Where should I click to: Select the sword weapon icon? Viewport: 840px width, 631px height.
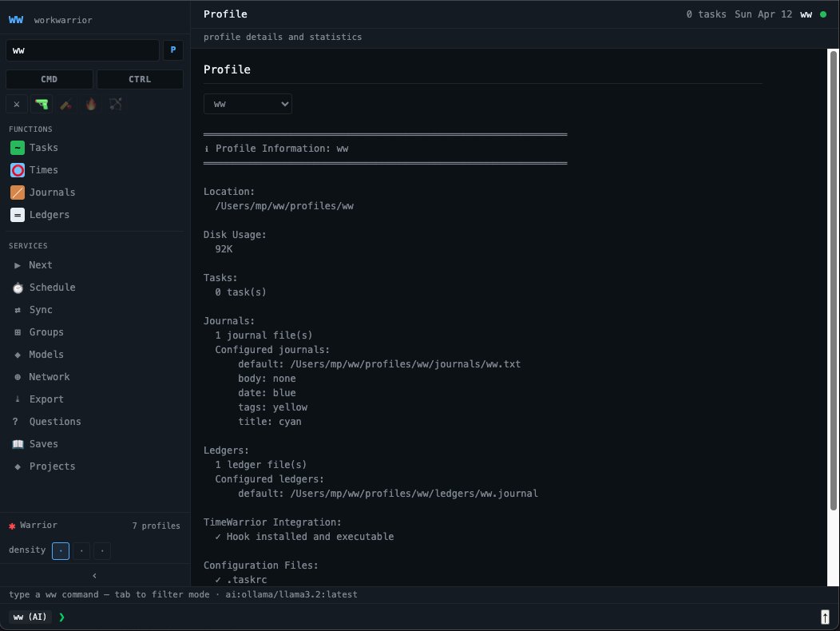66,104
